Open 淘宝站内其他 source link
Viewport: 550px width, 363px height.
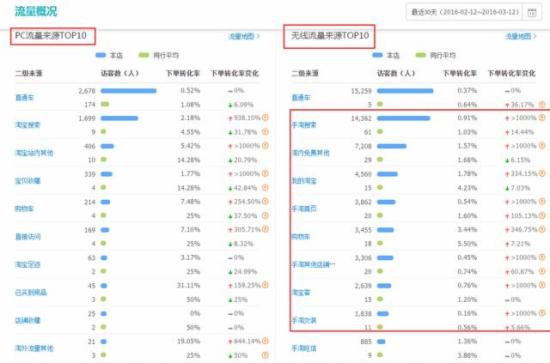pos(34,153)
